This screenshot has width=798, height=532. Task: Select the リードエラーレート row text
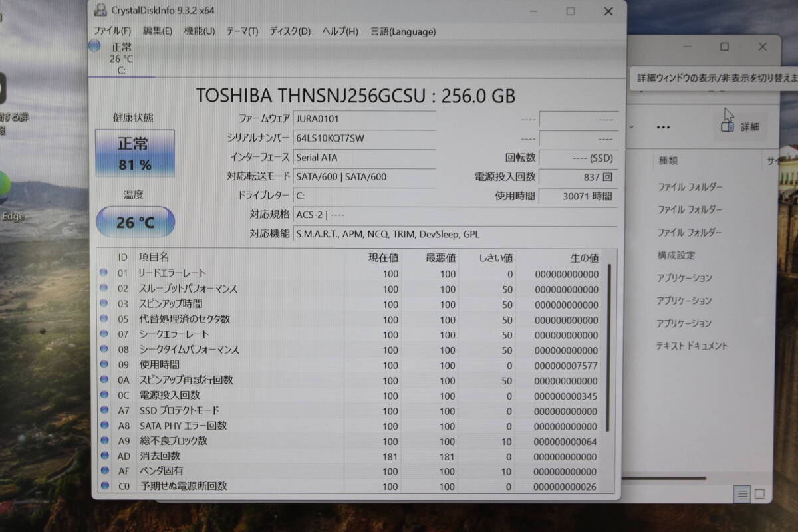coord(172,273)
